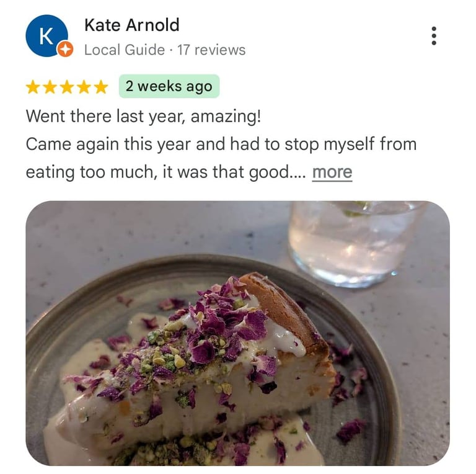This screenshot has height=474, width=476.
Task: Select the first yellow rating star
Action: point(33,87)
